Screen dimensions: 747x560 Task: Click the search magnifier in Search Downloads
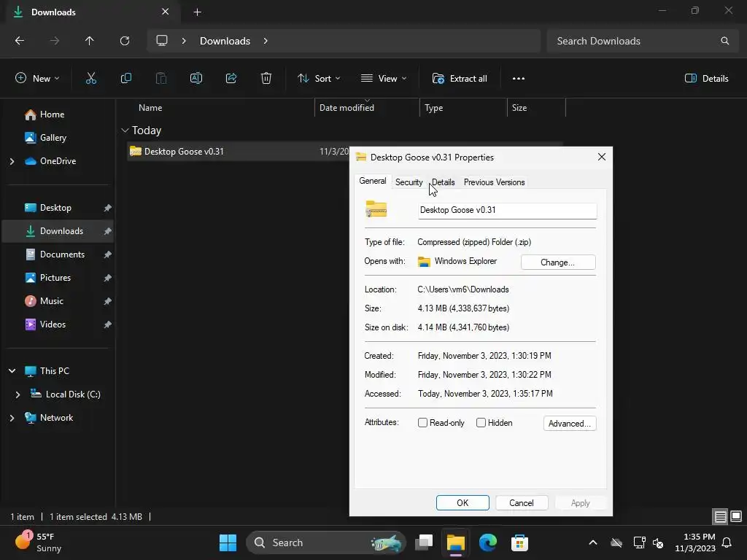point(724,41)
